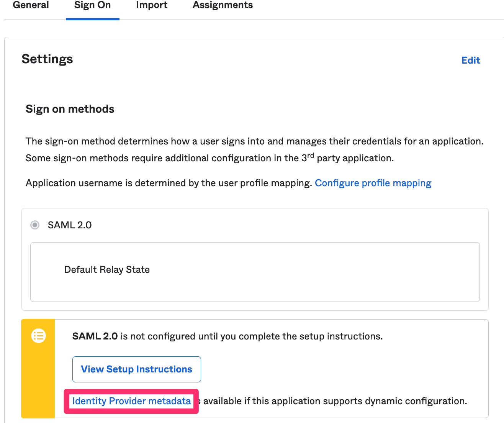Click the Sign on methods heading
The height and width of the screenshot is (423, 504).
point(70,109)
